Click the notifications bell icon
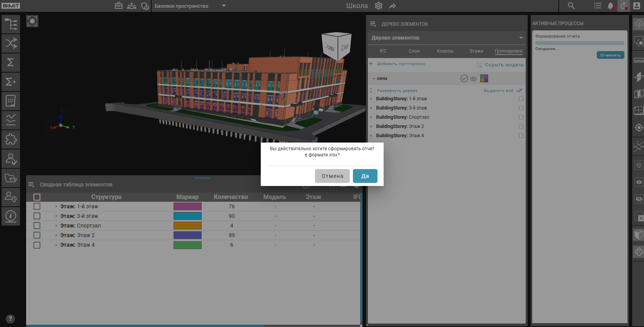This screenshot has width=644, height=327. pyautogui.click(x=610, y=6)
